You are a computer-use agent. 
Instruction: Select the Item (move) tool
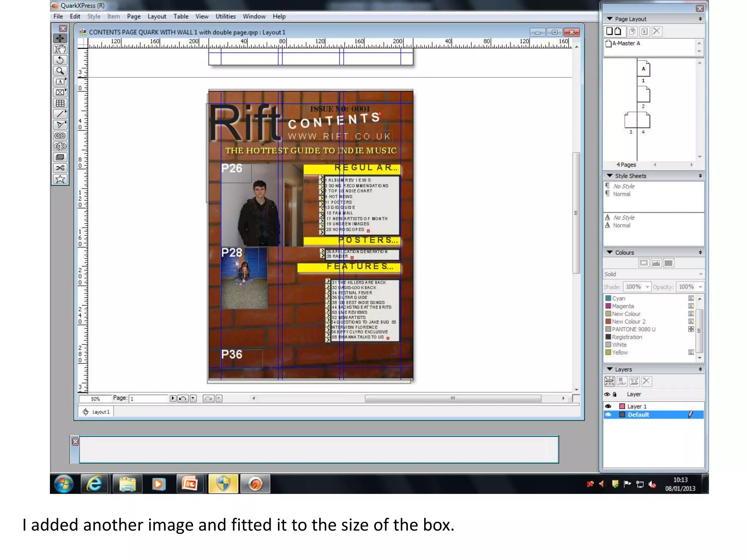[x=60, y=38]
